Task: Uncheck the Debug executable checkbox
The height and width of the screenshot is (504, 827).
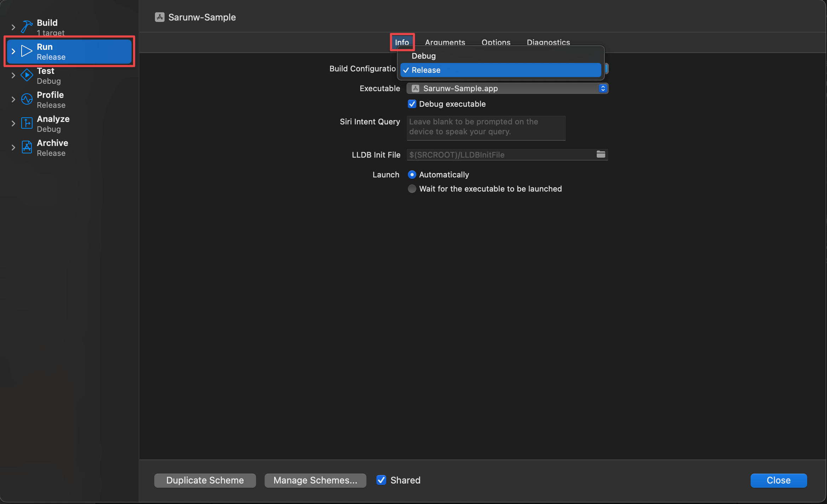Action: (412, 104)
